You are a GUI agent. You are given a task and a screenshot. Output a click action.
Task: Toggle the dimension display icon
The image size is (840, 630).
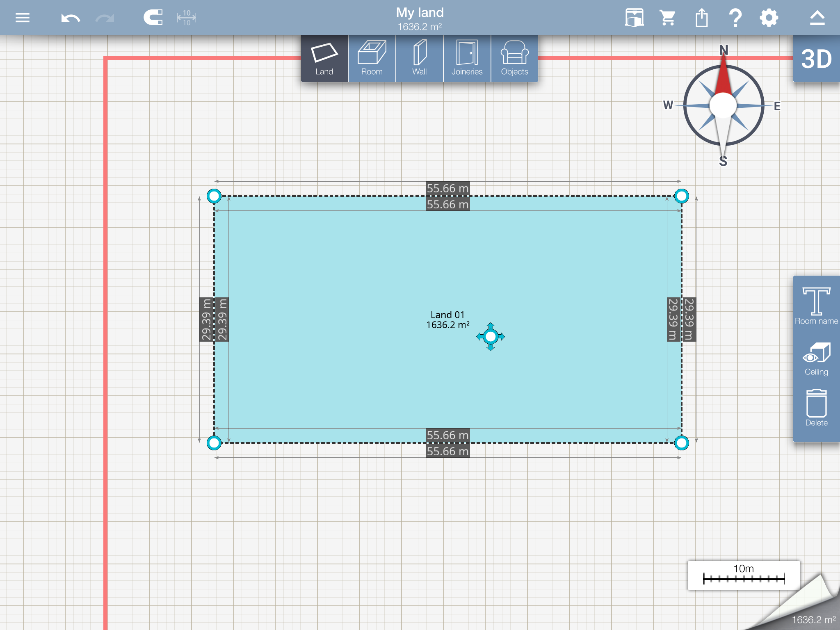tap(187, 18)
